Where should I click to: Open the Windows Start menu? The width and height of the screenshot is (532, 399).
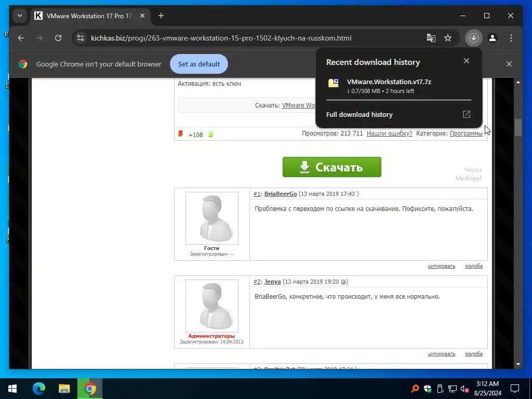[12, 389]
